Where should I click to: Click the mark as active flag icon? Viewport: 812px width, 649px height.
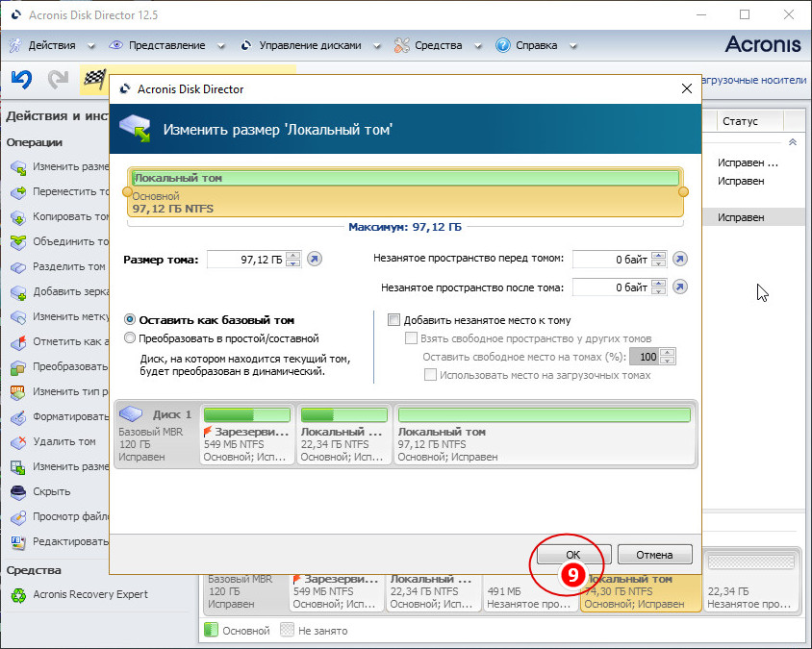[x=18, y=342]
